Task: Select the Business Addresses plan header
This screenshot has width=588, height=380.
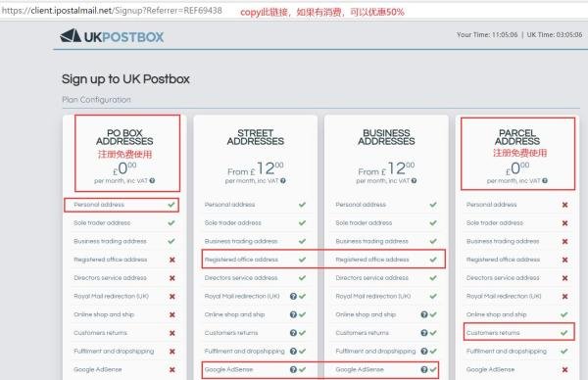Action: click(x=386, y=137)
